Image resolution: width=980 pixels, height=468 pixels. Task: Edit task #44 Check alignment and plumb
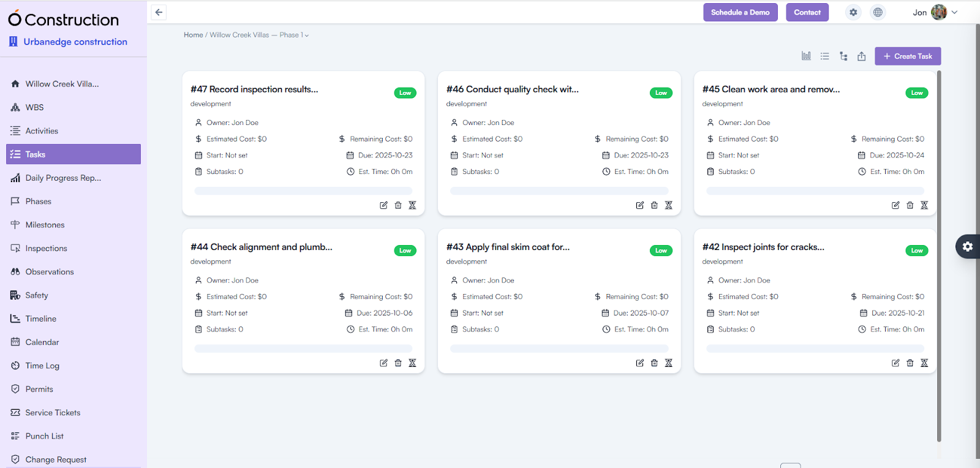[383, 363]
